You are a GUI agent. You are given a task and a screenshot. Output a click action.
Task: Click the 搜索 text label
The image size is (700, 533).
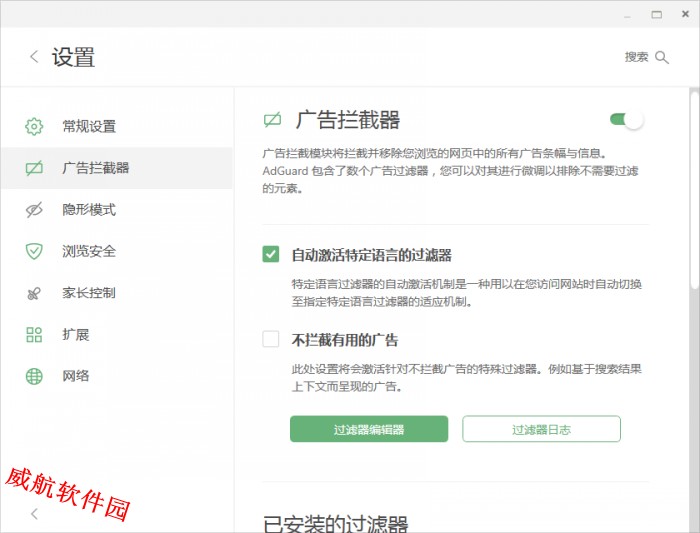pos(636,57)
